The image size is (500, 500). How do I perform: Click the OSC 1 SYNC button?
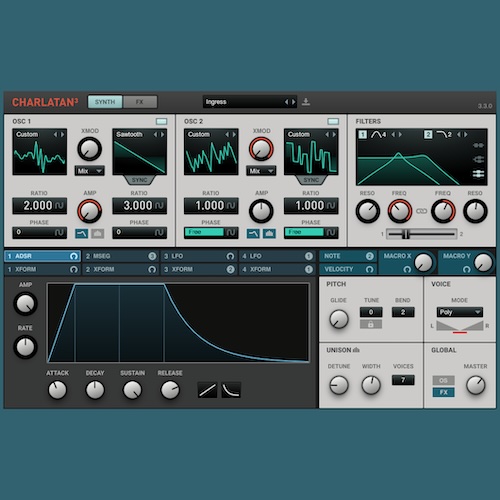pos(139,180)
